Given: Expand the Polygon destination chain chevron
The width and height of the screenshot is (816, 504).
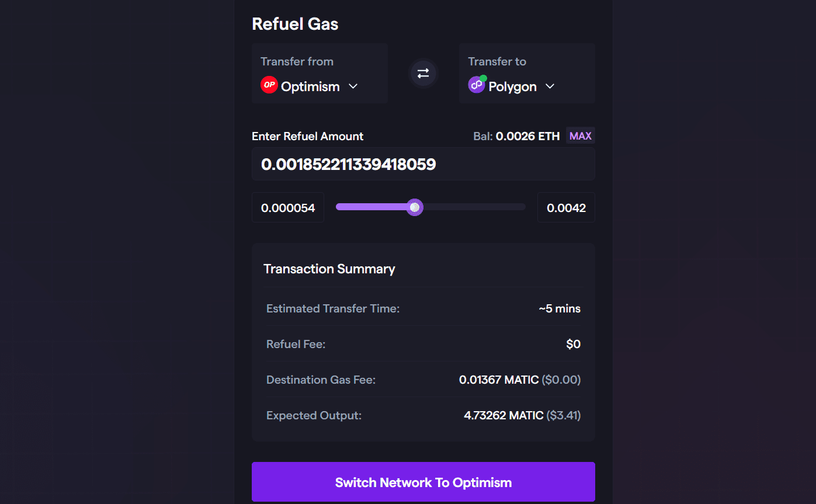Looking at the screenshot, I should [x=550, y=86].
